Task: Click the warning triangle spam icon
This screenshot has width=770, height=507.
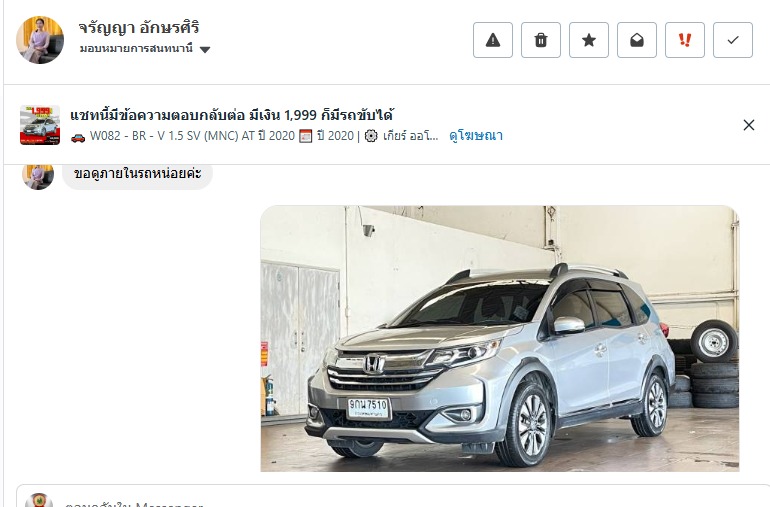Action: [x=493, y=40]
